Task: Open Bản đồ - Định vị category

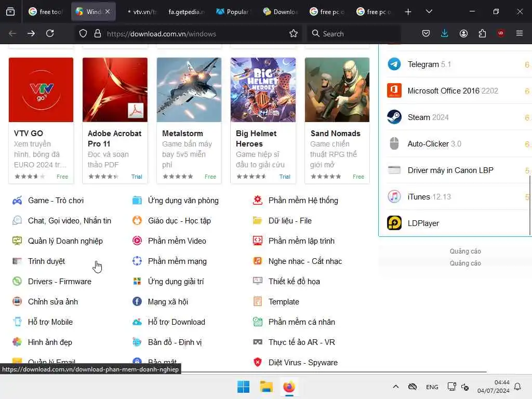Action: 175,342
